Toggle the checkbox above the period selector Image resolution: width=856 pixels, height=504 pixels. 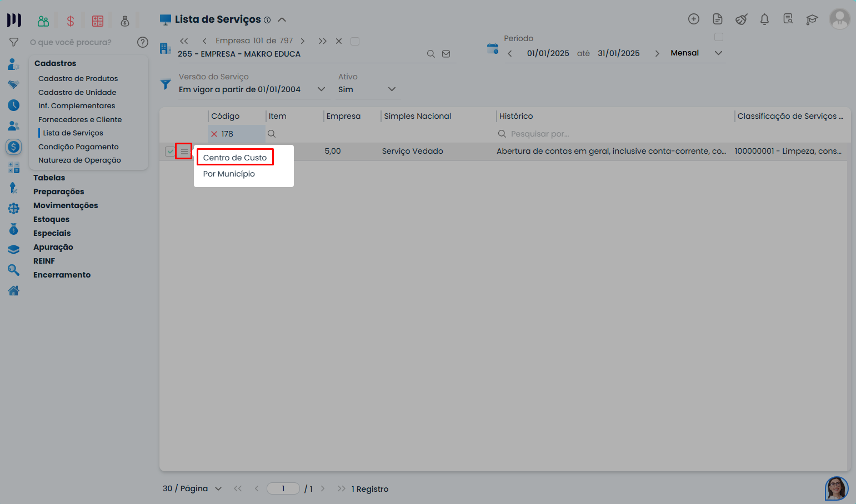pos(719,37)
